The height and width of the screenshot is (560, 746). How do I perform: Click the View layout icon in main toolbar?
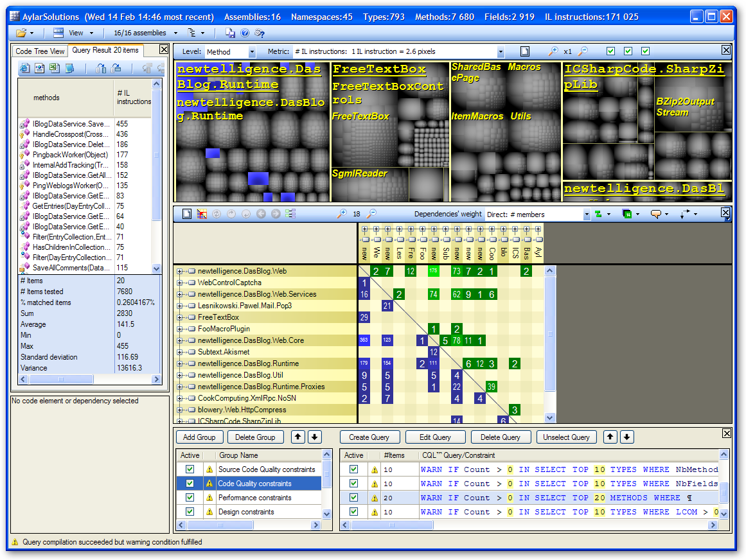(x=58, y=33)
